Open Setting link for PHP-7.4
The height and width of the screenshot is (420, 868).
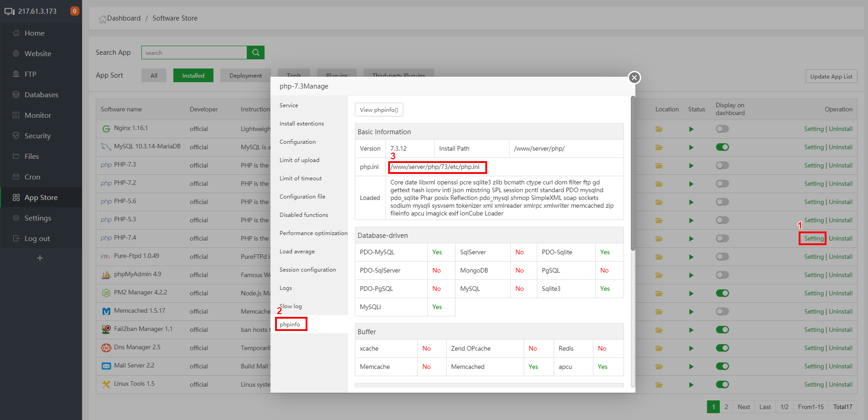814,238
